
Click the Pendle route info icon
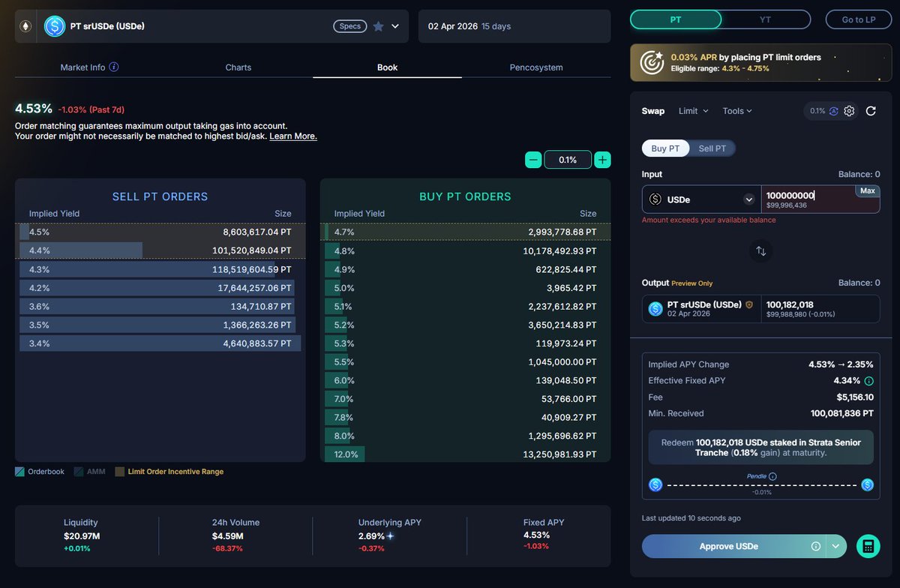coord(772,476)
